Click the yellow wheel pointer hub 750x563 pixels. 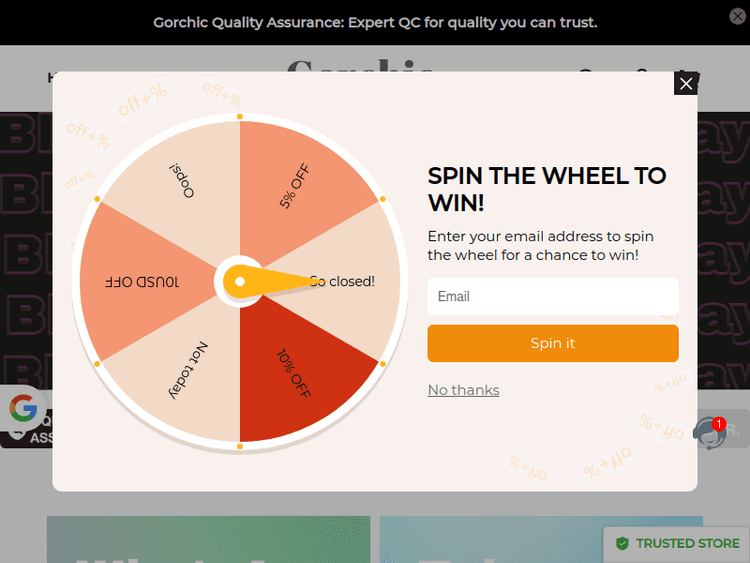240,281
